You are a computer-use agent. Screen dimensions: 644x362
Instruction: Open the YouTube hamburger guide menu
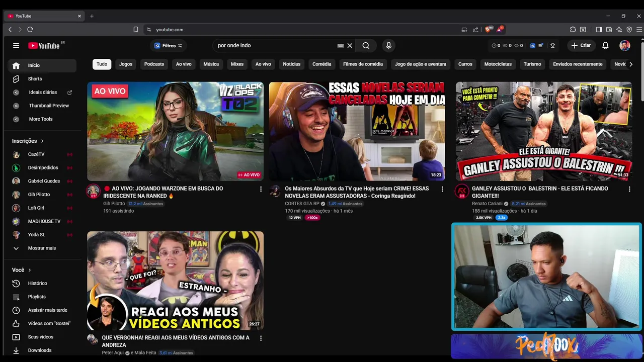[16, 46]
